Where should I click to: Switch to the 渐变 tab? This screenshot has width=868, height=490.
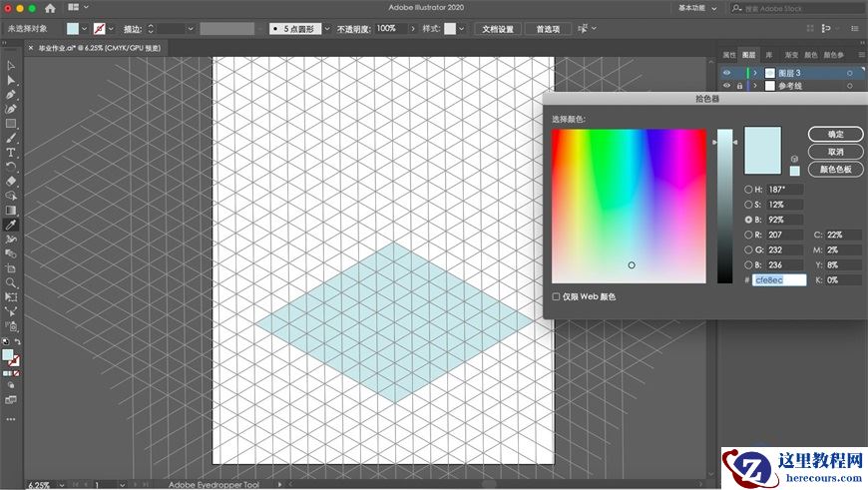(791, 55)
